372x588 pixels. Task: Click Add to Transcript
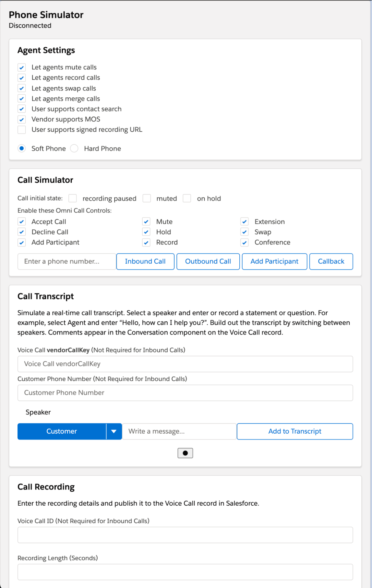click(295, 431)
